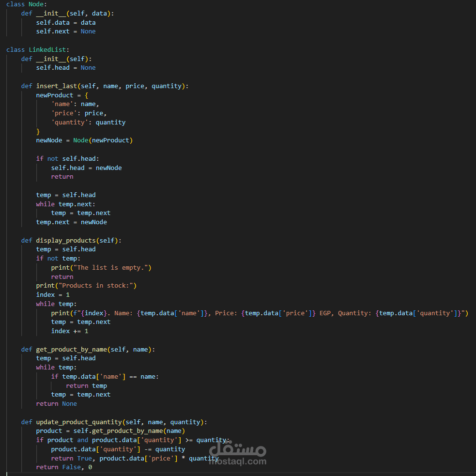This screenshot has width=476, height=476.
Task: Click the 'return True, product.data' line
Action: click(x=135, y=458)
